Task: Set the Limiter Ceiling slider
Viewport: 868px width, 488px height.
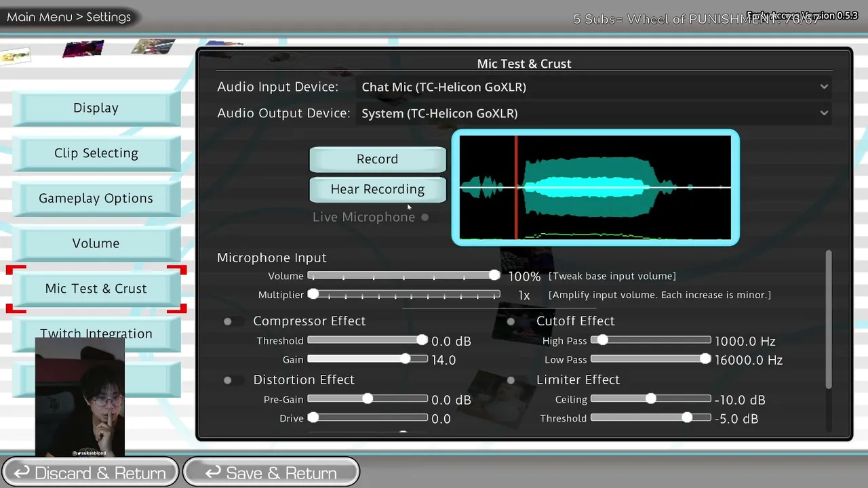Action: 651,399
